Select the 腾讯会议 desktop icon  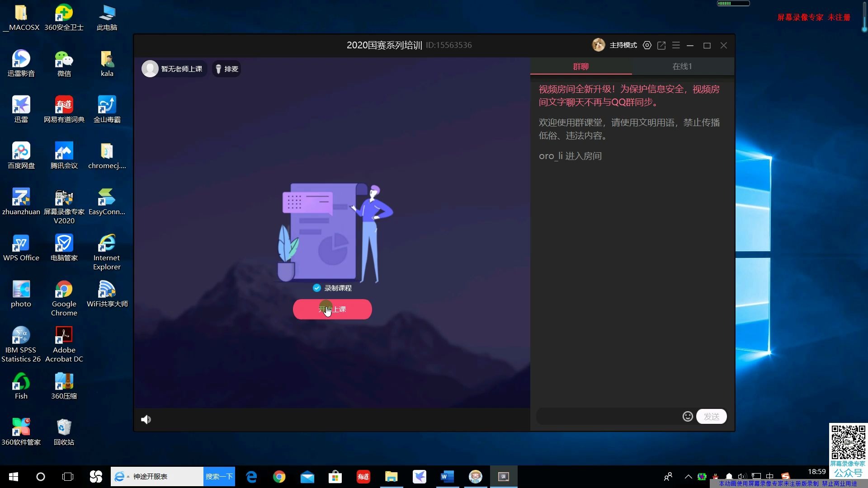64,156
